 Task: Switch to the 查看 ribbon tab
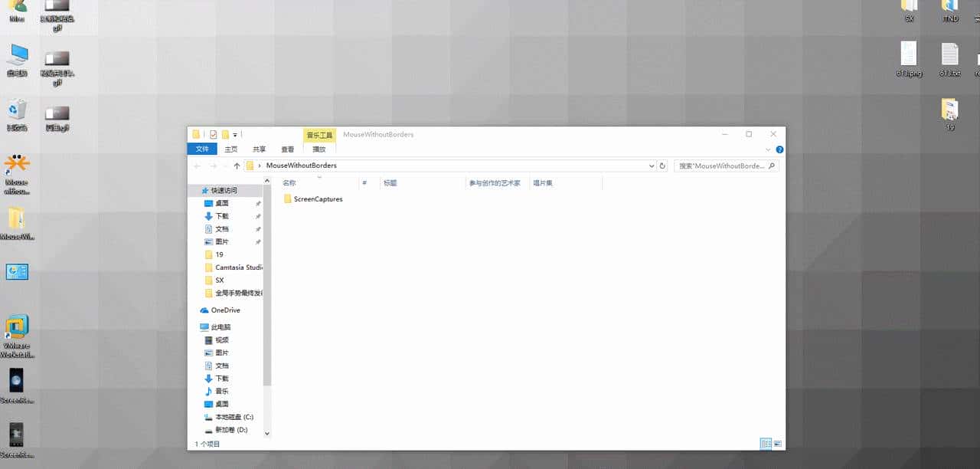pos(287,149)
